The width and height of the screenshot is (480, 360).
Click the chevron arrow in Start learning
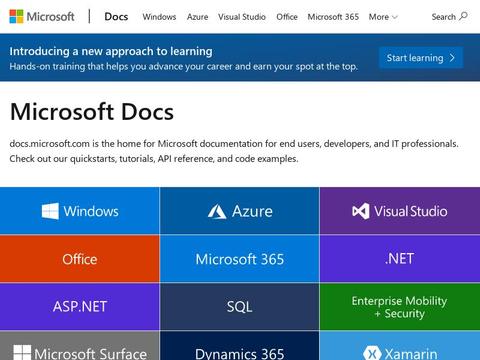coord(452,58)
